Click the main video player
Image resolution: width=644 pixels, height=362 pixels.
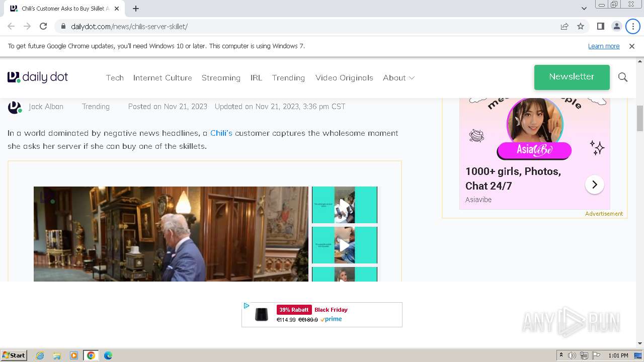pyautogui.click(x=171, y=234)
